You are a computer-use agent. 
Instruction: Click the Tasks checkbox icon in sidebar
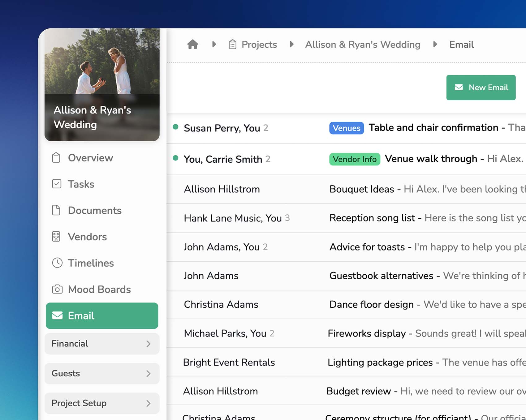(x=57, y=184)
